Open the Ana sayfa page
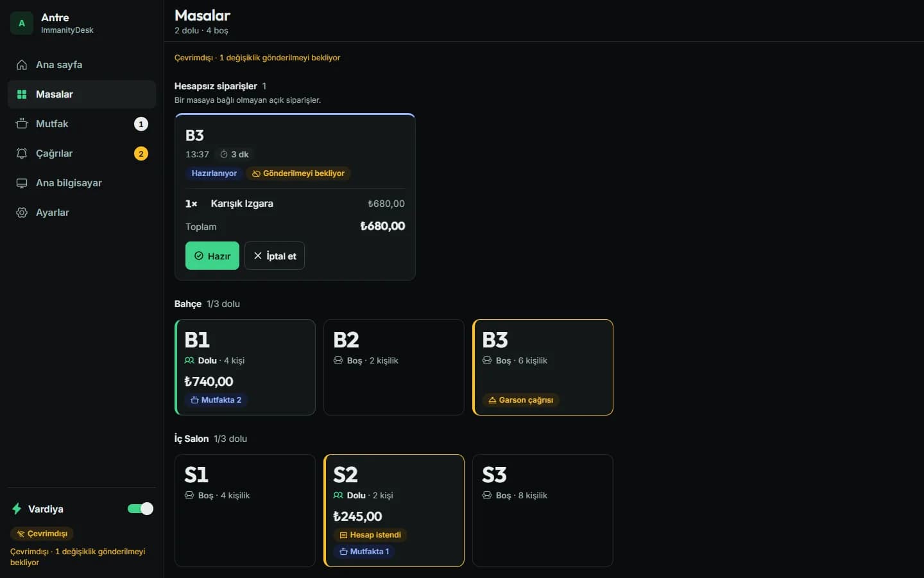The width and height of the screenshot is (924, 578). click(82, 65)
